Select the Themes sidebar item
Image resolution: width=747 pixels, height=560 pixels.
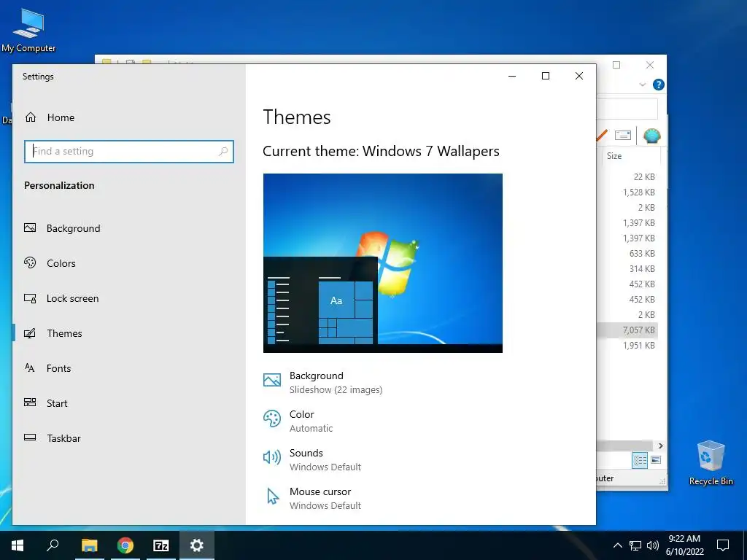click(x=53, y=332)
